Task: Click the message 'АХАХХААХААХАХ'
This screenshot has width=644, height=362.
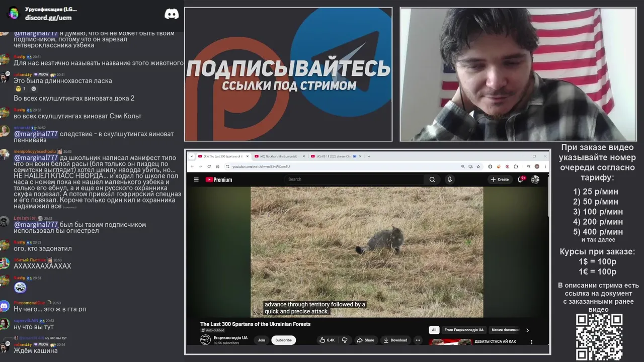Action: pos(42,266)
